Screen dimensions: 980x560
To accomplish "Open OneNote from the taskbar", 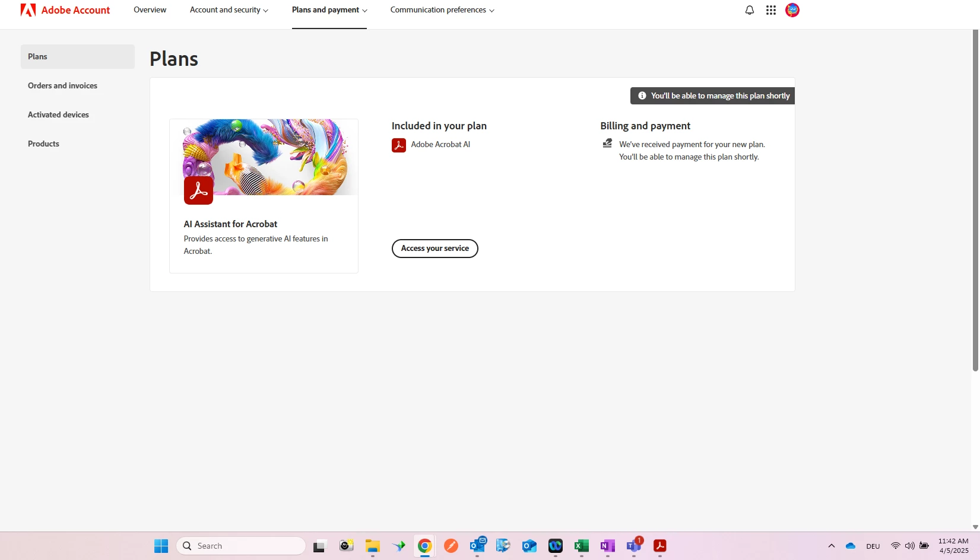I will (x=608, y=546).
